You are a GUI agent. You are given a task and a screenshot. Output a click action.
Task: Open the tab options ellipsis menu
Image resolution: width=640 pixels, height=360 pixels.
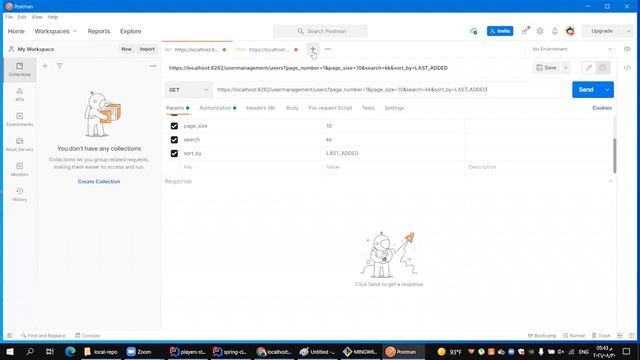click(x=328, y=49)
